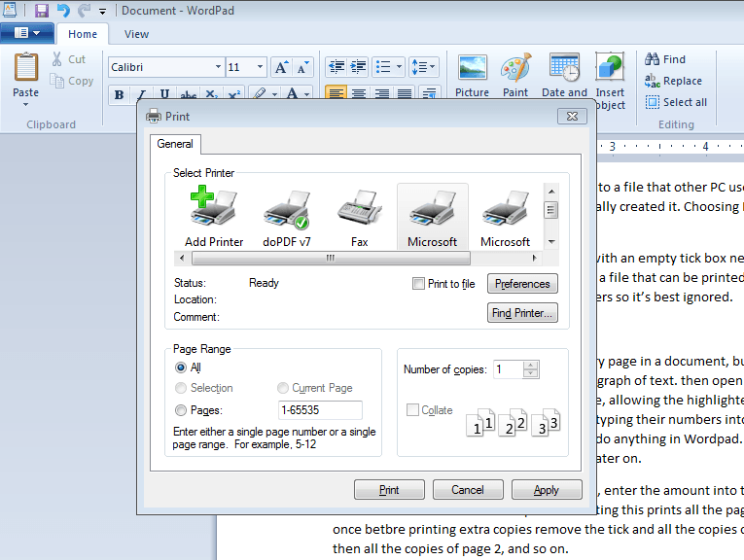Close the Print dialog
This screenshot has height=560, width=744.
pyautogui.click(x=572, y=116)
